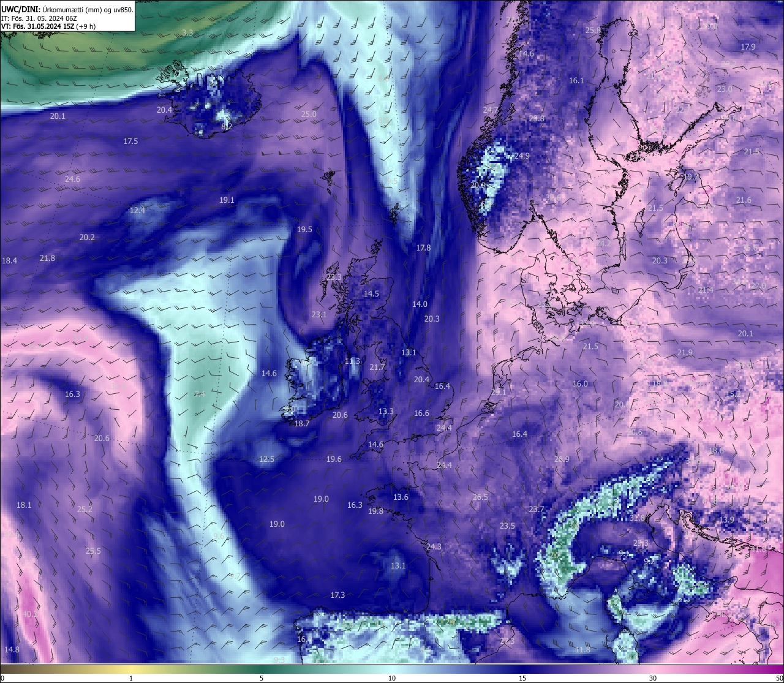Click the IT initial time 06Z line
Screen dimensions: 784x683
38,18
